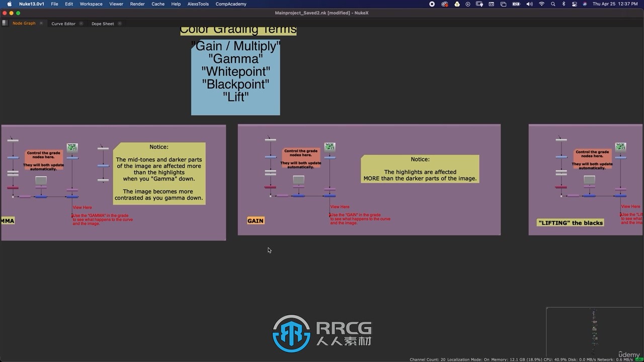The height and width of the screenshot is (362, 644).
Task: Open Spotlight search icon
Action: (x=553, y=4)
